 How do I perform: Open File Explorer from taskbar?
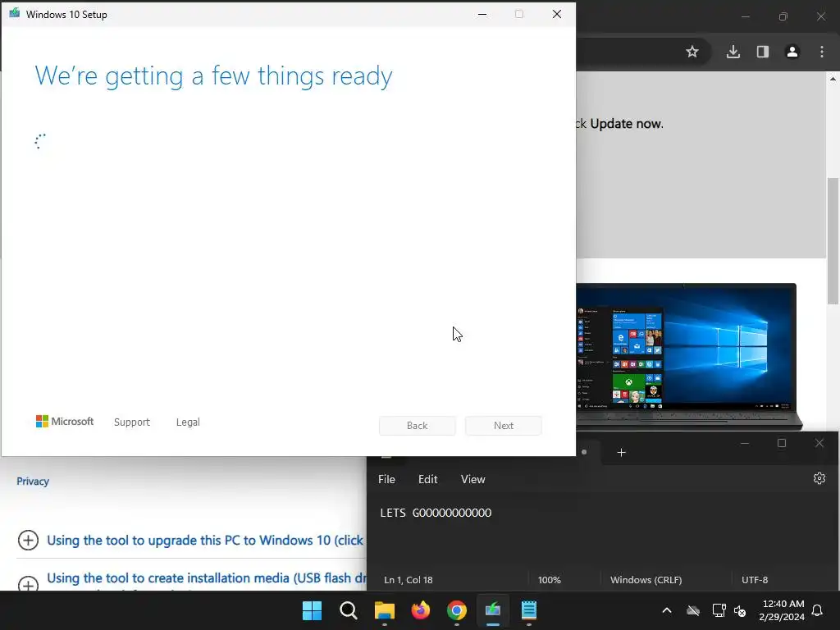(385, 610)
